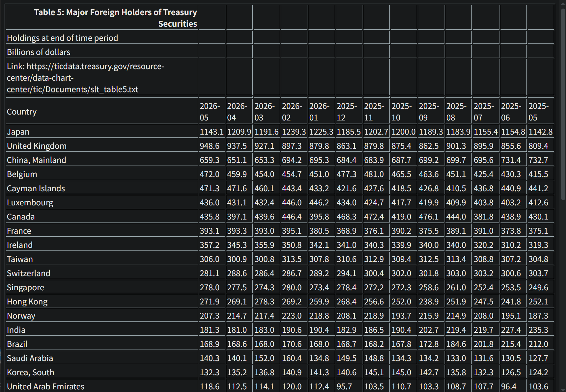Click the 2025-08 column header
Image resolution: width=566 pixels, height=392 pixels.
[458, 112]
